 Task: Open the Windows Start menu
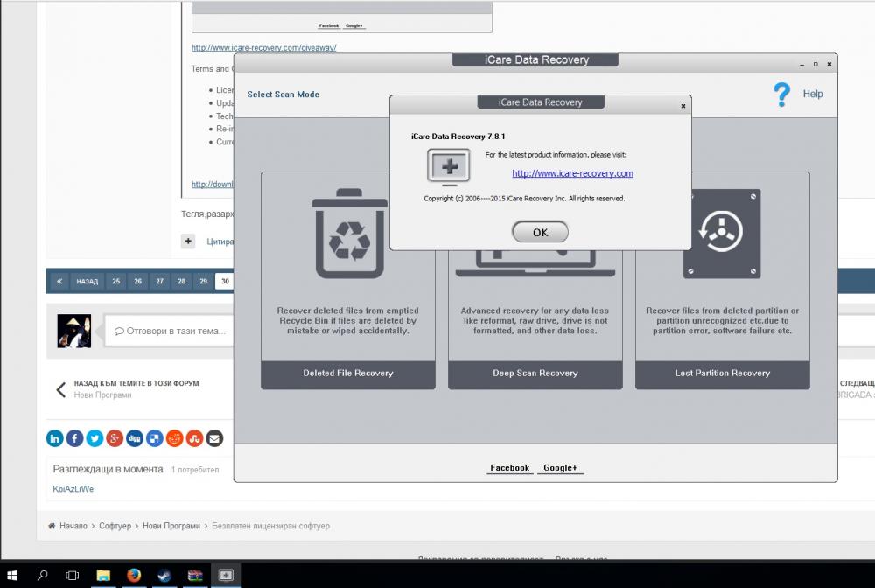coord(11,575)
